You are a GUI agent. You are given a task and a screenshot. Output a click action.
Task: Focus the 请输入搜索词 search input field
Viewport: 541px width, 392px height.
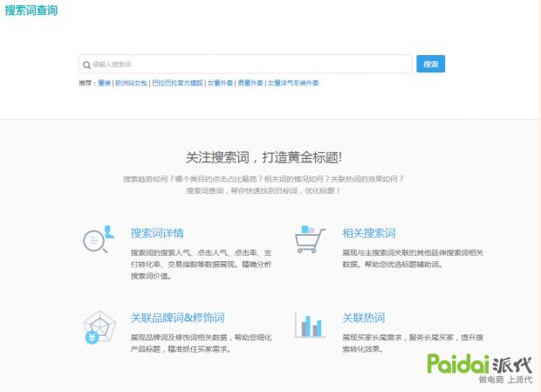245,65
